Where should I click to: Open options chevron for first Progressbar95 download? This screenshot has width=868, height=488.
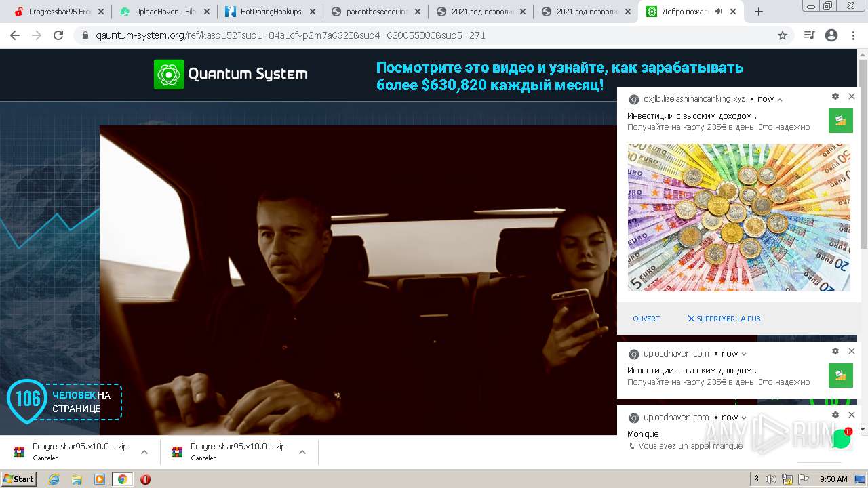pyautogui.click(x=144, y=452)
